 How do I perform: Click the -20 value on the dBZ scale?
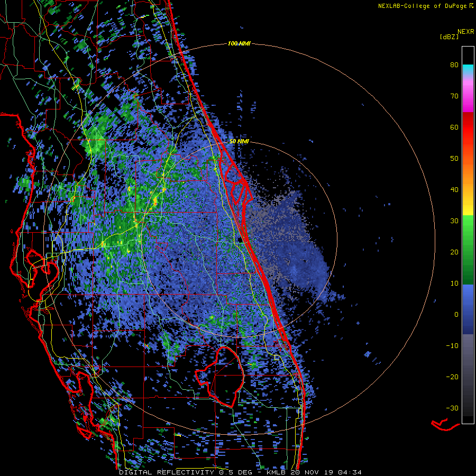click(452, 377)
